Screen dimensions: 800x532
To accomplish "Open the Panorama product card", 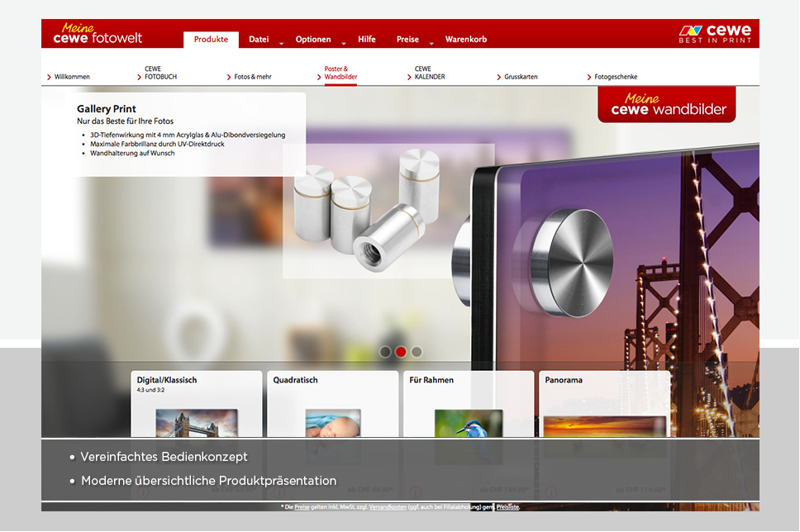I will (x=605, y=404).
